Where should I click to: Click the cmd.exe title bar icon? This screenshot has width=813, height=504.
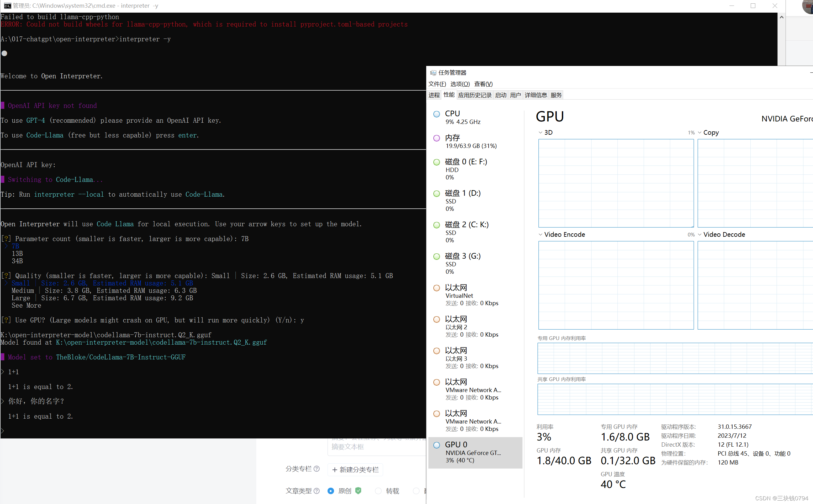tap(7, 6)
